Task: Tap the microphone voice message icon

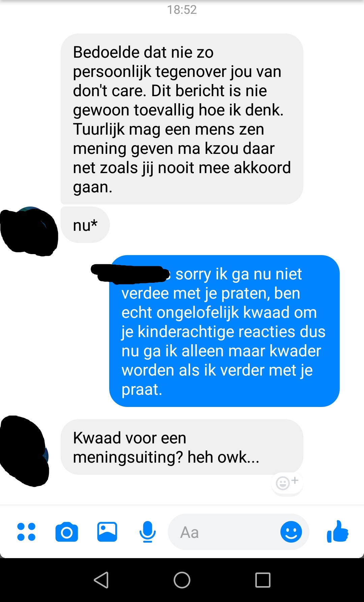Action: click(x=148, y=532)
